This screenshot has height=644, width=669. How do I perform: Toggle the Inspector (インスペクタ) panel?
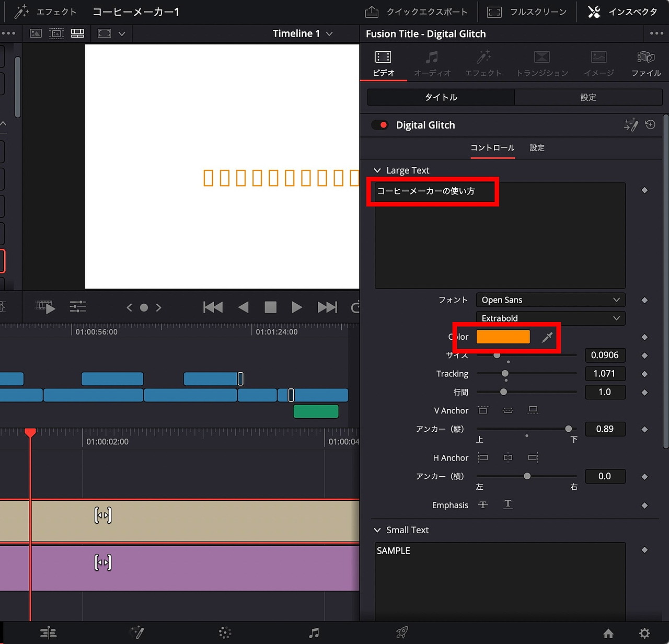(622, 12)
